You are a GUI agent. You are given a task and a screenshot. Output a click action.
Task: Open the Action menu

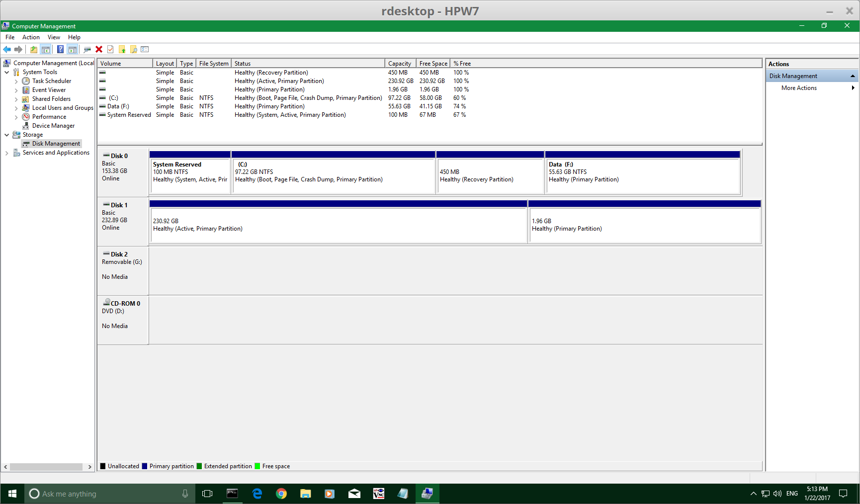[x=31, y=37]
